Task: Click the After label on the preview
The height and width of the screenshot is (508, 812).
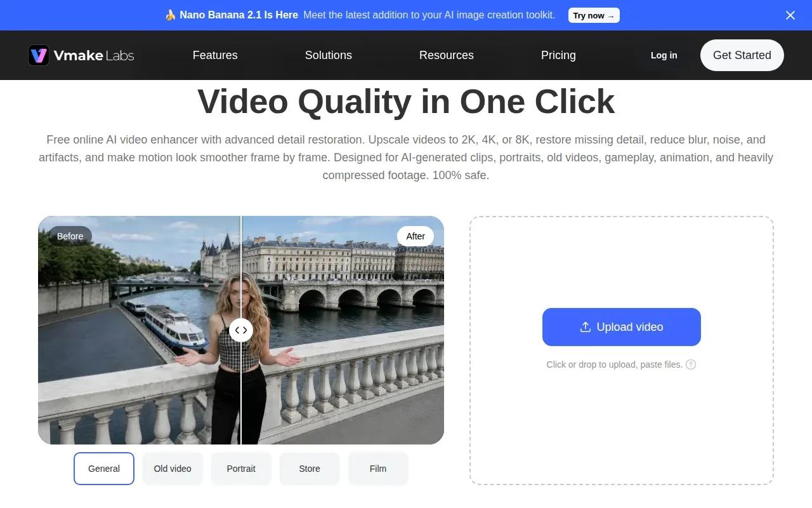Action: pos(416,236)
